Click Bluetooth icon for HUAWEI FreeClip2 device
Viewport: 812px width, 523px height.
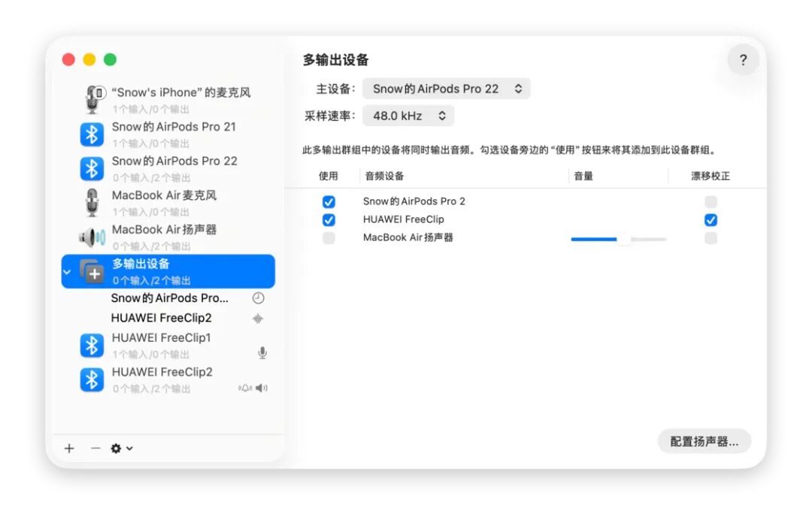click(92, 379)
